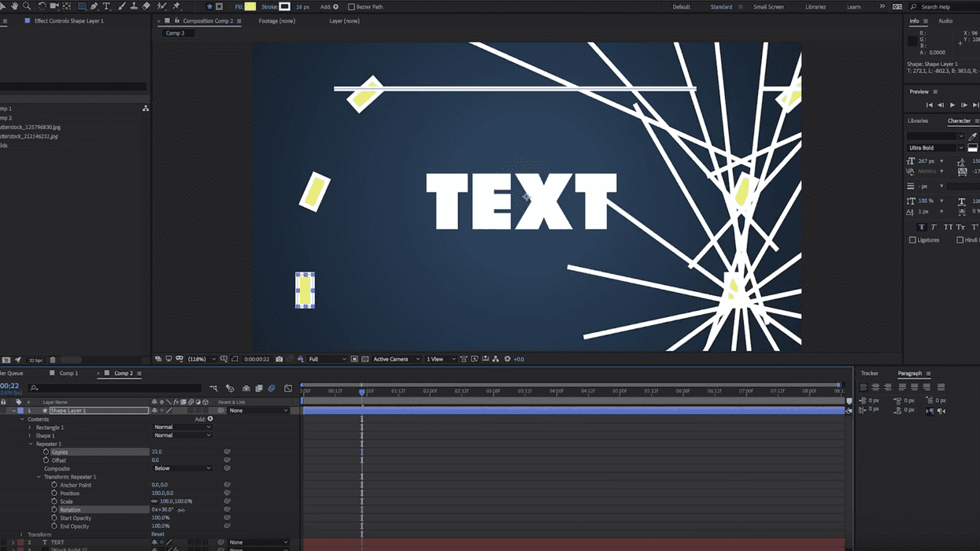
Task: Open Graph Editor icon in timeline
Action: pyautogui.click(x=288, y=388)
